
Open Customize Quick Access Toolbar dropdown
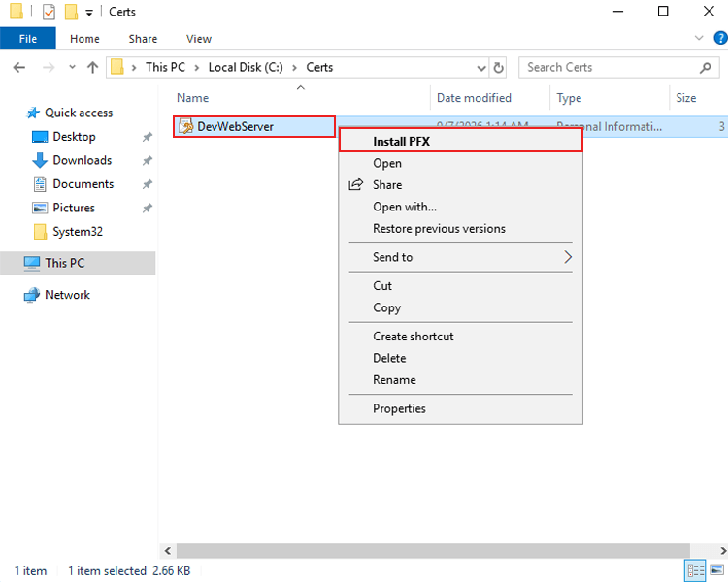point(89,13)
